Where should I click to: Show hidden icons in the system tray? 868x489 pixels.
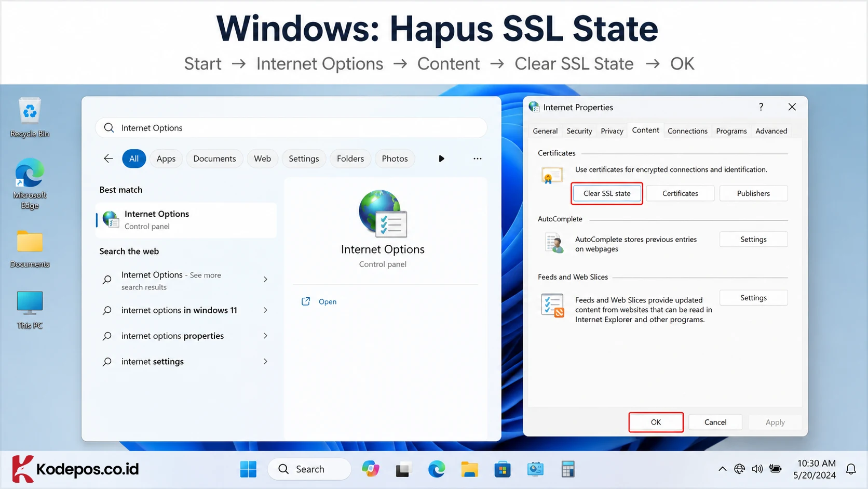pos(722,469)
